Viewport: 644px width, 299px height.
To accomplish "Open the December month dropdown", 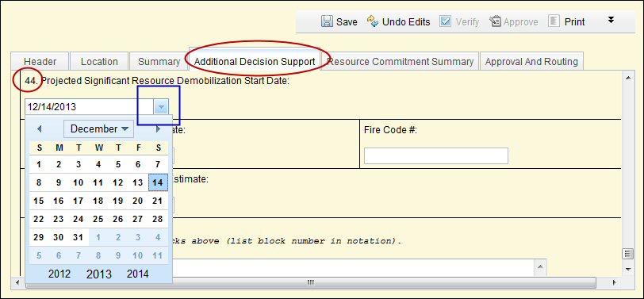I will pyautogui.click(x=98, y=129).
